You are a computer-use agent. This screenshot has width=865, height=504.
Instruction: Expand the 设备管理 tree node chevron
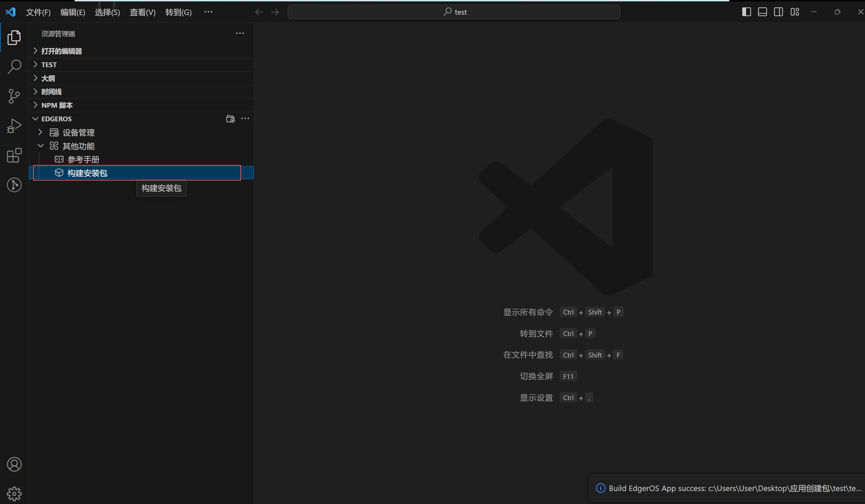(x=40, y=132)
